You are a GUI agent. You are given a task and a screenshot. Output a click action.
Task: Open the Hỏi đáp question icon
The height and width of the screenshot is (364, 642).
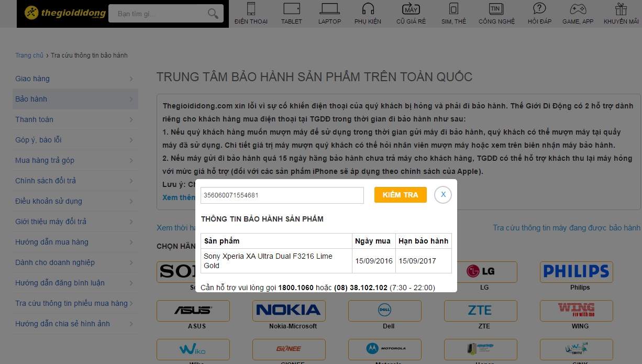tap(539, 8)
